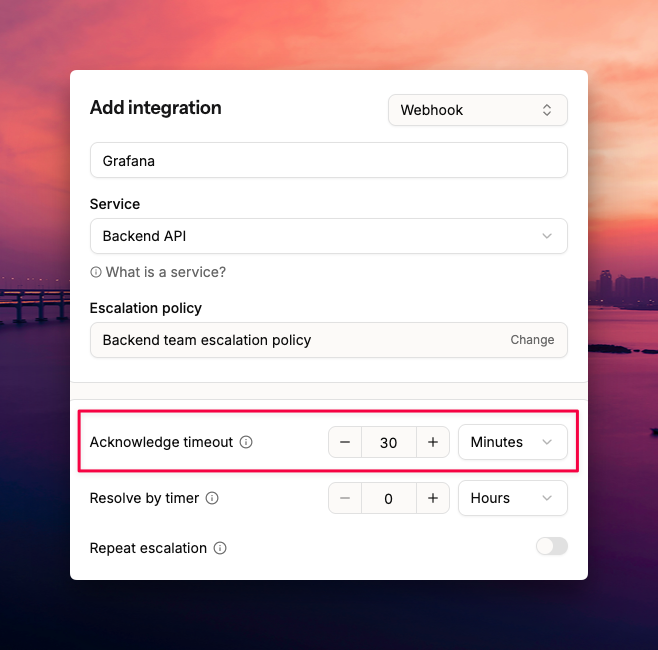The height and width of the screenshot is (650, 658).
Task: Open the Hours unit dropdown
Action: pyautogui.click(x=512, y=498)
